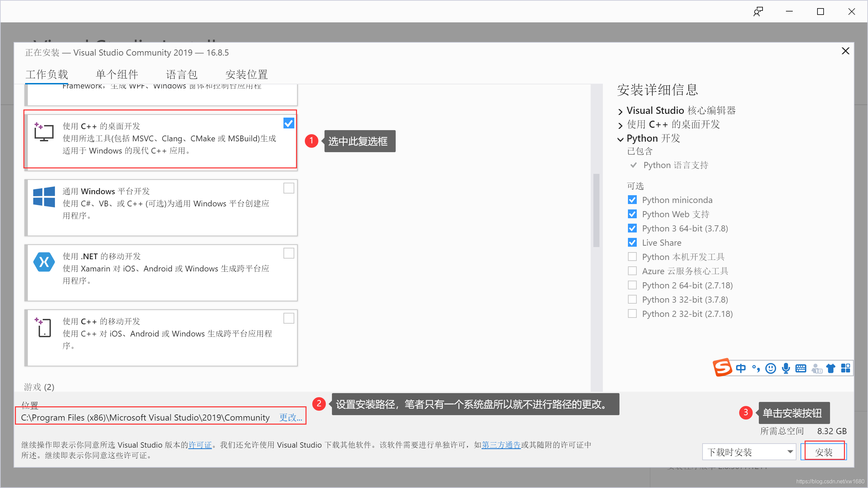Collapse the Python 开发 details node

coord(620,139)
